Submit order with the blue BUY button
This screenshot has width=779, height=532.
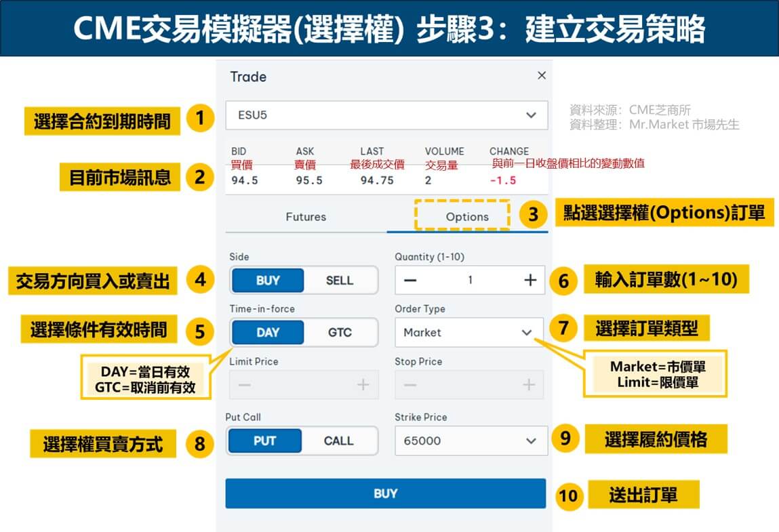385,493
